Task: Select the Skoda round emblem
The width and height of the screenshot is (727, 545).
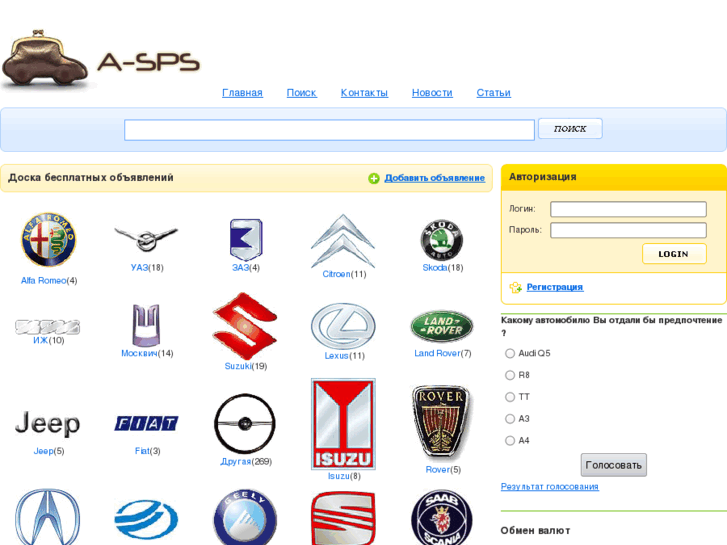Action: point(441,240)
